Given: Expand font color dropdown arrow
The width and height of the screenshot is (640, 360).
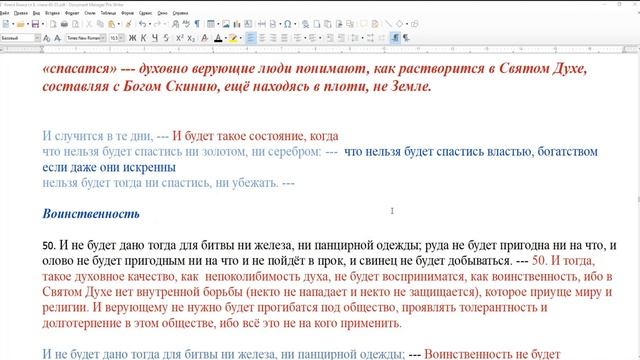Looking at the screenshot, I should point(226,38).
